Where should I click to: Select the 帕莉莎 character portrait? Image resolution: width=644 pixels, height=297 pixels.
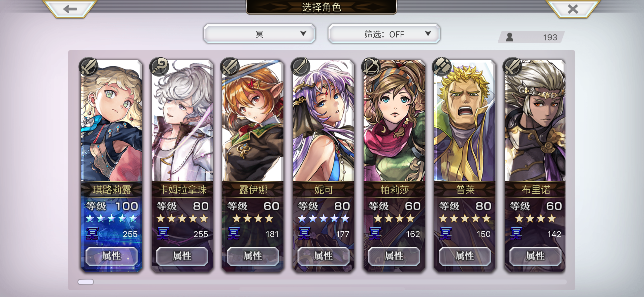point(394,121)
